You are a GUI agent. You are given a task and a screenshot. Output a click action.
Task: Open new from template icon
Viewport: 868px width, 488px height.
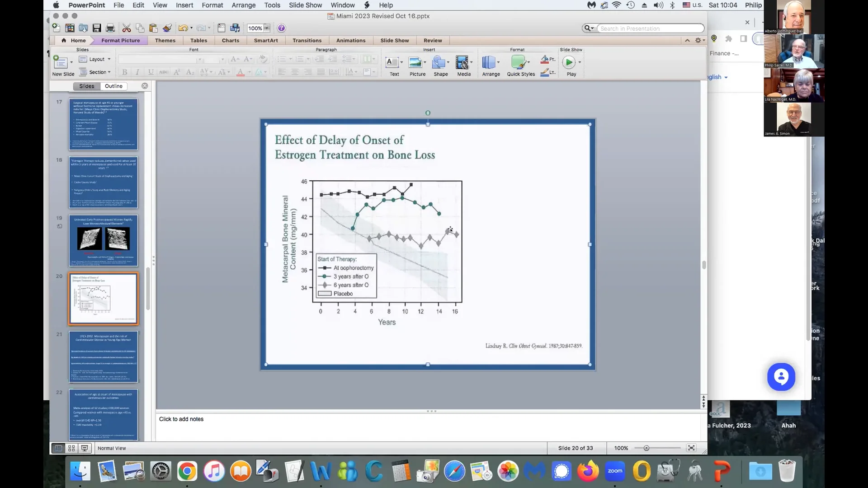70,28
